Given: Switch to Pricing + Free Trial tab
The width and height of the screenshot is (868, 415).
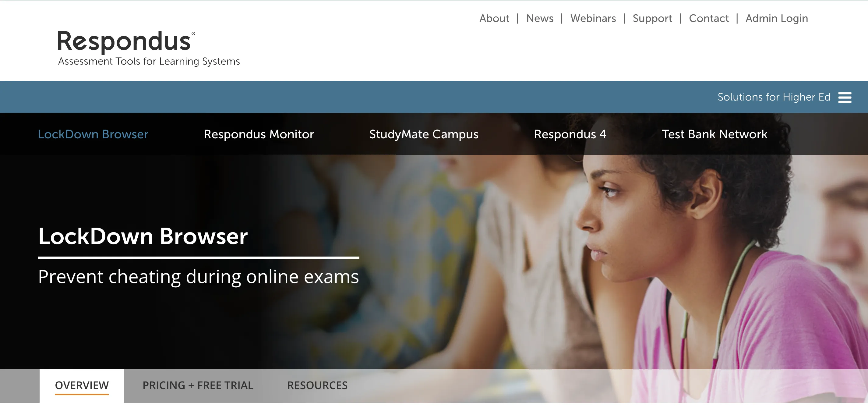Looking at the screenshot, I should click(x=198, y=385).
